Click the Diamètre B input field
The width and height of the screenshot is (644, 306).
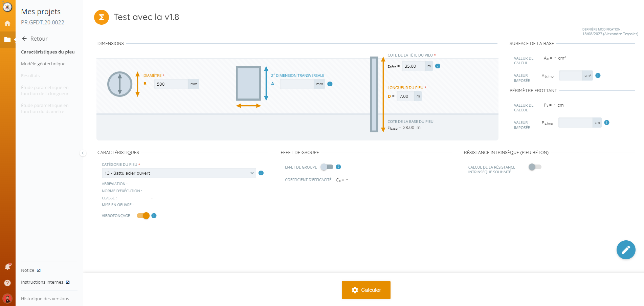171,84
